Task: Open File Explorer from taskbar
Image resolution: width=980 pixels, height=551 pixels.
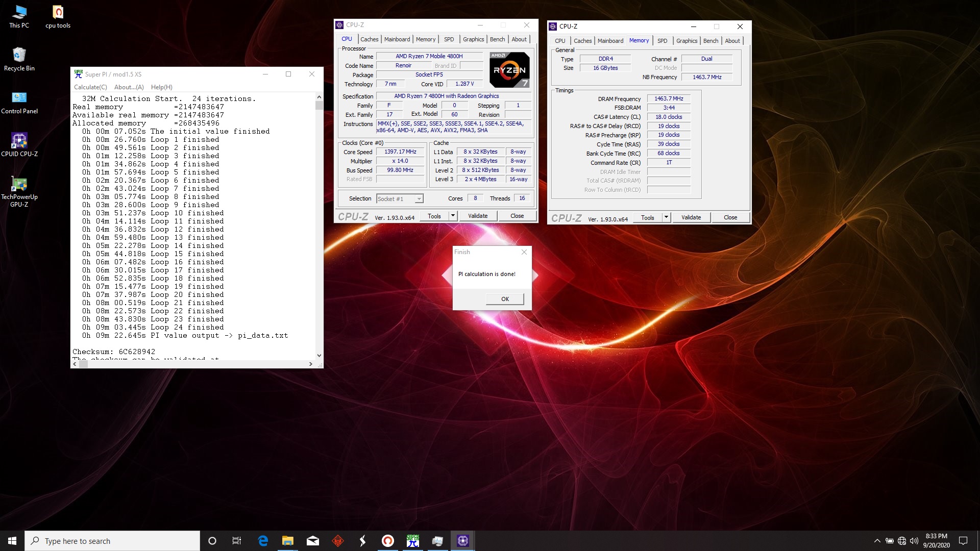Action: (x=288, y=541)
